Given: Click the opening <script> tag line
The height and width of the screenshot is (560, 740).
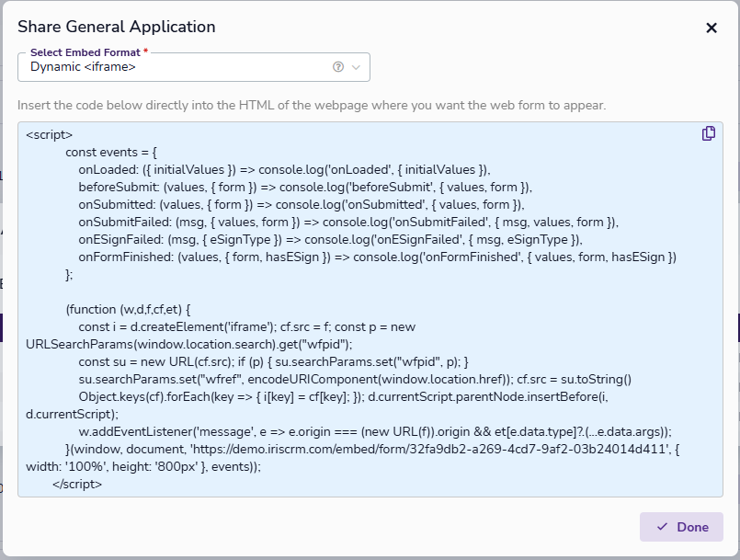Looking at the screenshot, I should (x=50, y=135).
